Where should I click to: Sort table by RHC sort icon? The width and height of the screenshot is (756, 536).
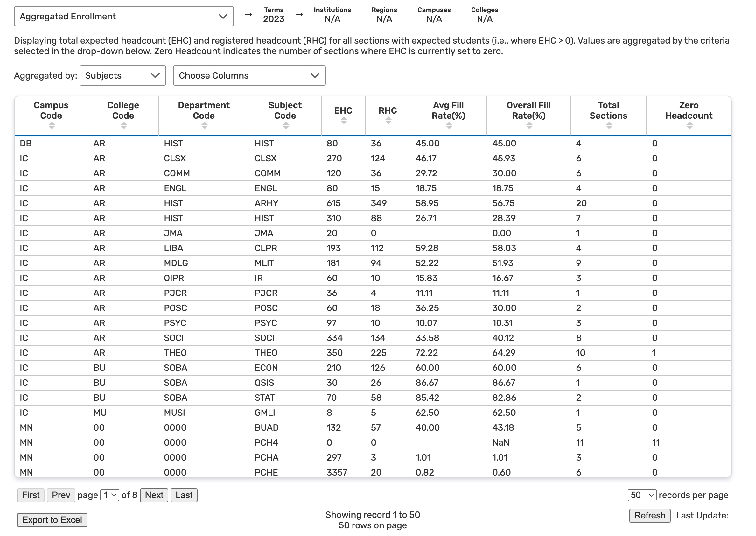tap(388, 120)
